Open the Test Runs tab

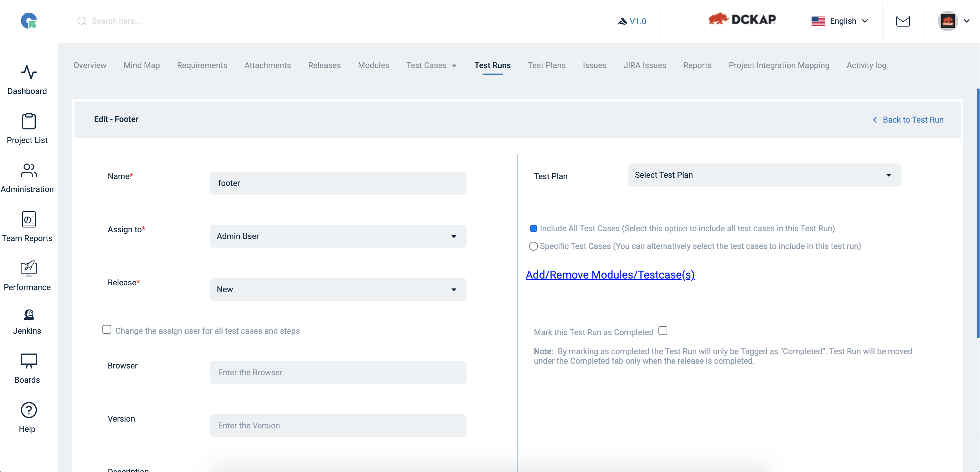pyautogui.click(x=492, y=65)
